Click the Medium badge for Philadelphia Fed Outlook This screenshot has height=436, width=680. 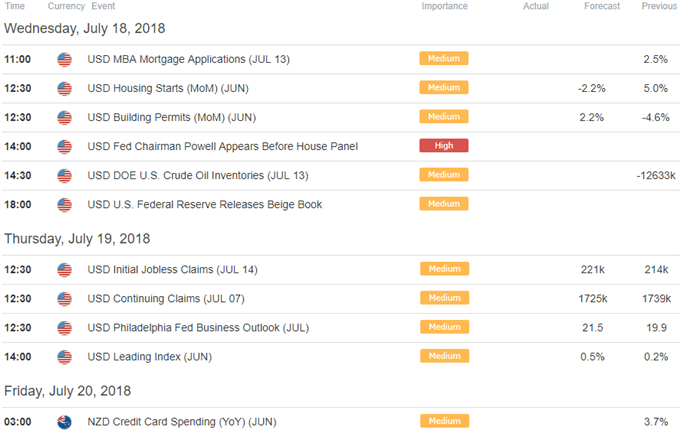(x=445, y=327)
